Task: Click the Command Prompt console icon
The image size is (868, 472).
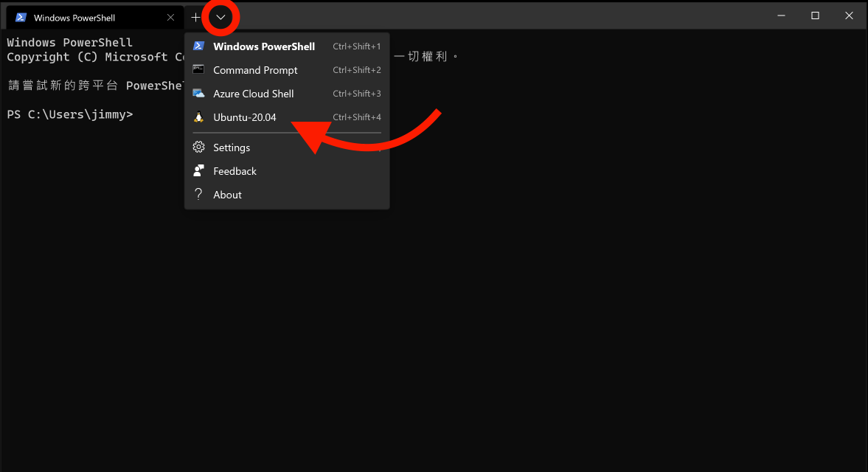Action: [198, 69]
